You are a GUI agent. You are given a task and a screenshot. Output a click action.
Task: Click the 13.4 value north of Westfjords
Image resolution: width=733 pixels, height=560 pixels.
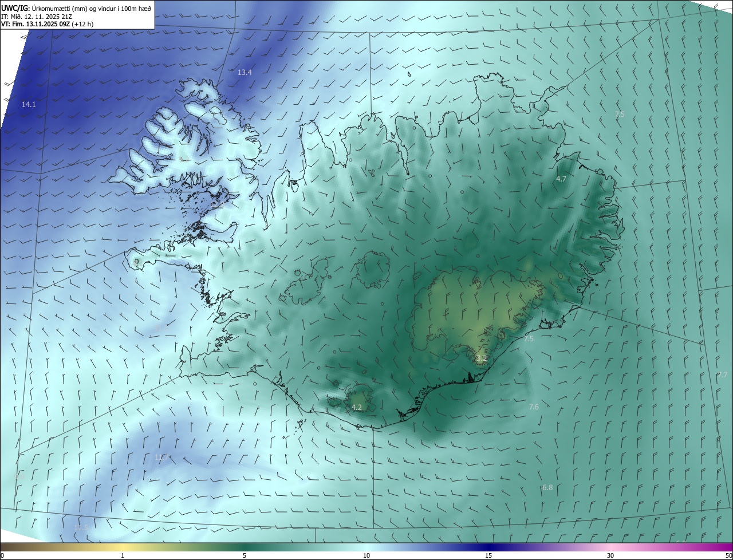[x=245, y=72]
